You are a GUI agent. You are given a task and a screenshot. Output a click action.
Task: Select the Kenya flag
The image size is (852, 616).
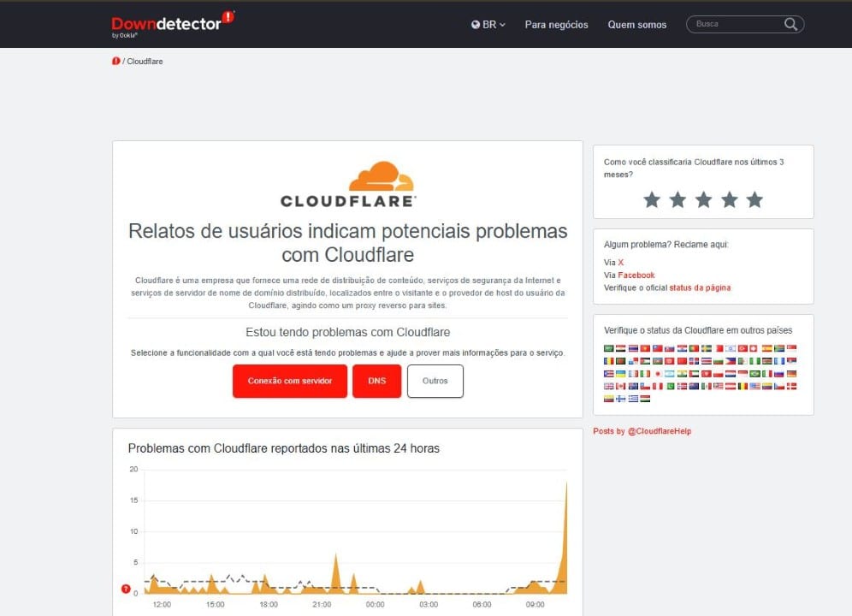pyautogui.click(x=767, y=361)
